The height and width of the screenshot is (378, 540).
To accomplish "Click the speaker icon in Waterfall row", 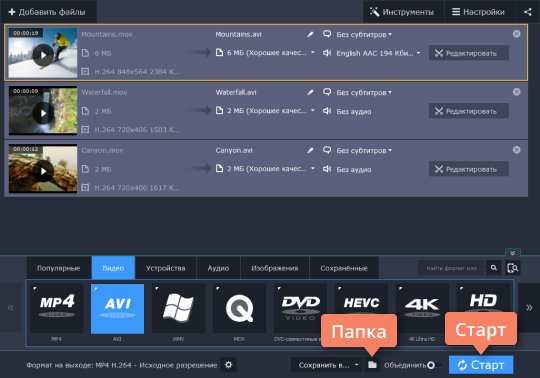I will pos(327,111).
